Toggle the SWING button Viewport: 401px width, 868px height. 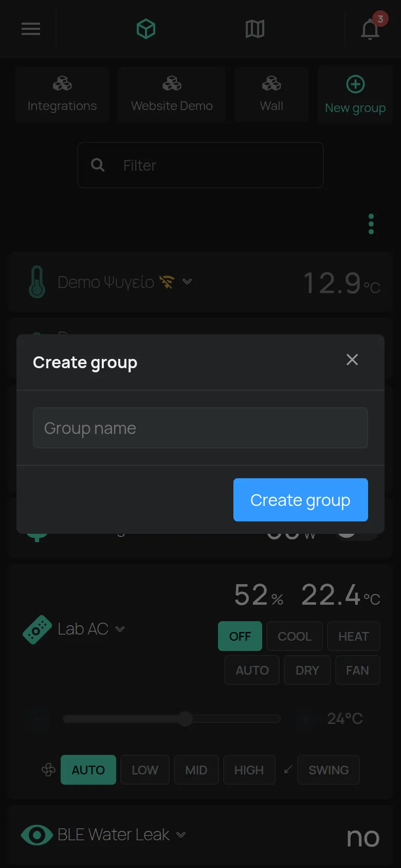(329, 770)
